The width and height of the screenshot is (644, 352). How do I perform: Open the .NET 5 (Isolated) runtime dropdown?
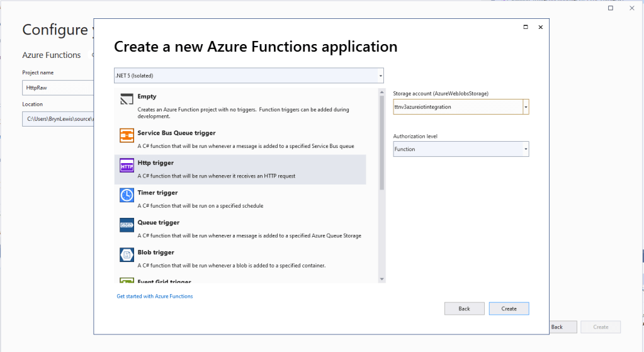pos(380,76)
